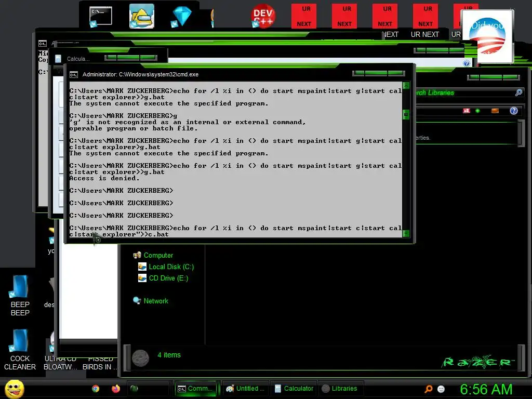Open Help from the Libraries Explorer toolbar
This screenshot has width=532, height=399.
click(x=514, y=111)
